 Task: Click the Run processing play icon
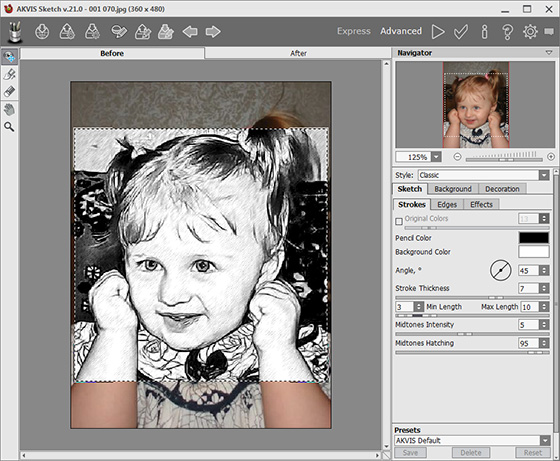(438, 32)
